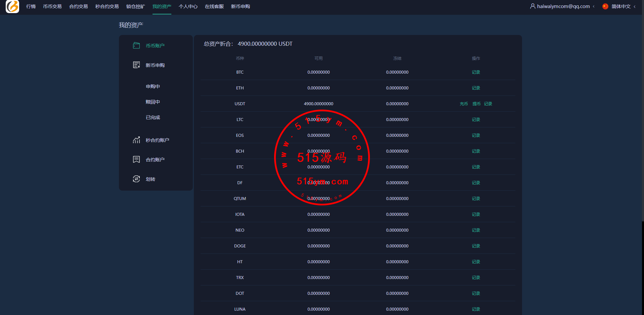Click the 划转 transfer icon
The width and height of the screenshot is (644, 315).
tap(136, 179)
